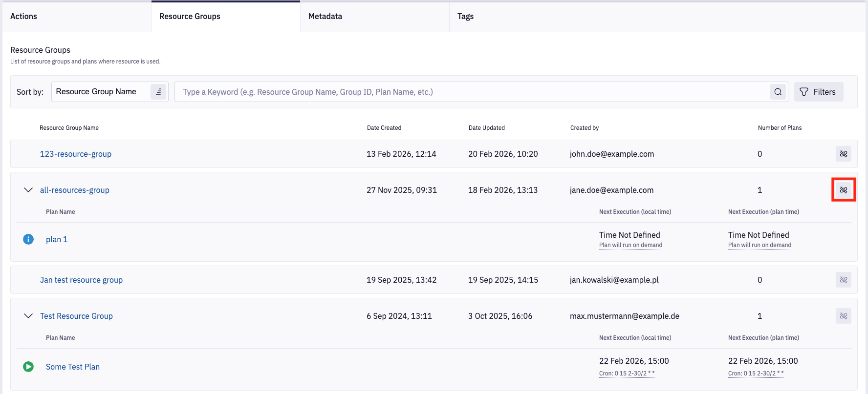The image size is (868, 394).
Task: Click unlink icon for all-resources-group row
Action: pyautogui.click(x=843, y=190)
